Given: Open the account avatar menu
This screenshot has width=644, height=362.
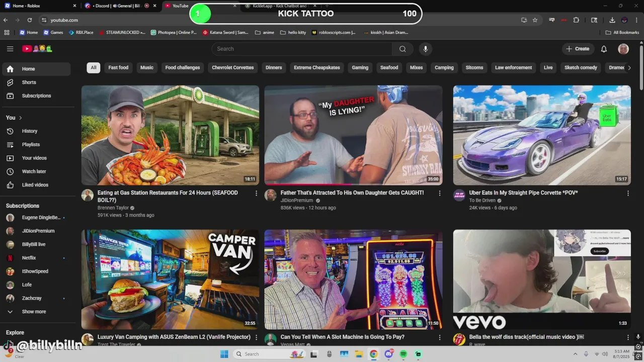Looking at the screenshot, I should (x=623, y=49).
